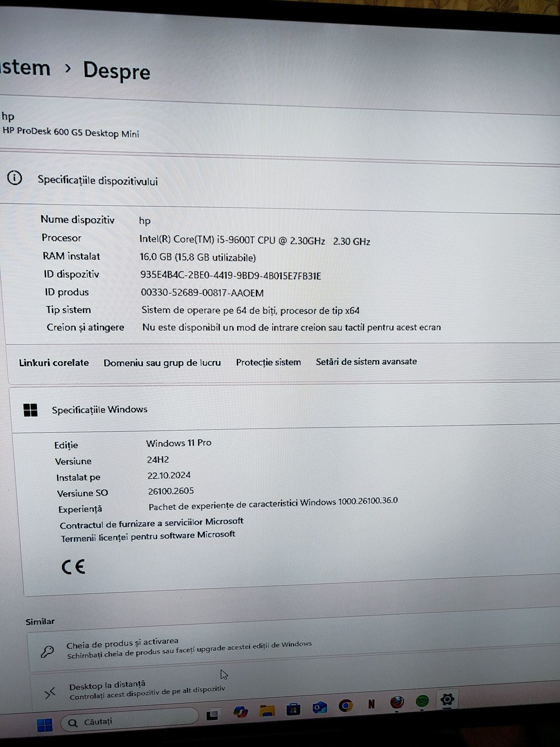
Task: Click the Windows 11 Pro edition value
Action: click(x=179, y=443)
